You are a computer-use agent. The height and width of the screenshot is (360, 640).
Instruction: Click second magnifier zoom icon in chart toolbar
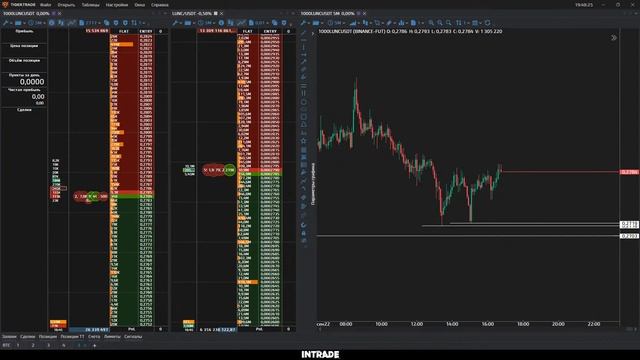pyautogui.click(x=440, y=23)
